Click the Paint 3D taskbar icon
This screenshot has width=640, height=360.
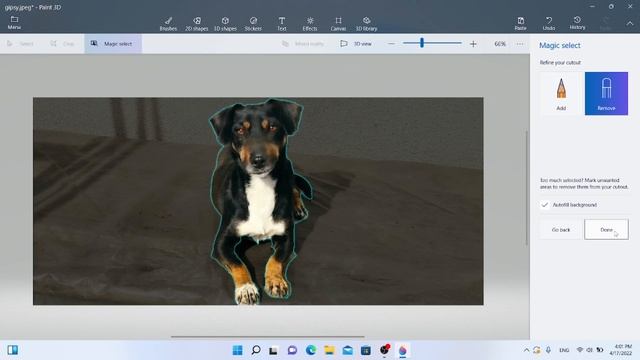[x=402, y=350]
